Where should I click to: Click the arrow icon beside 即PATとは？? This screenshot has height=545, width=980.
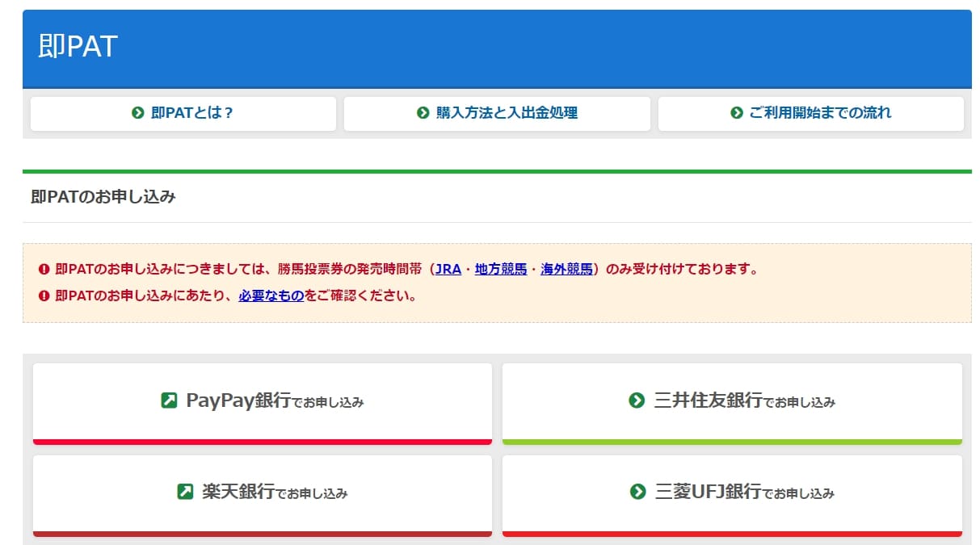(x=138, y=113)
